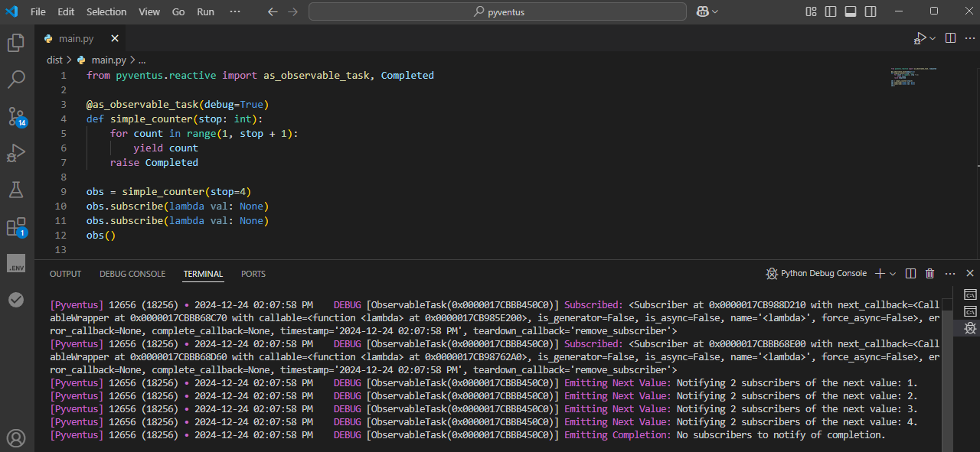Close the main.py editor tab
The height and width of the screenshot is (452, 980).
click(114, 37)
